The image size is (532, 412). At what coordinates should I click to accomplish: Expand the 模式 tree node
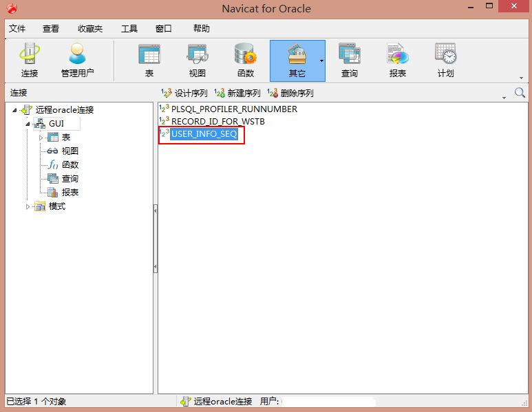28,206
